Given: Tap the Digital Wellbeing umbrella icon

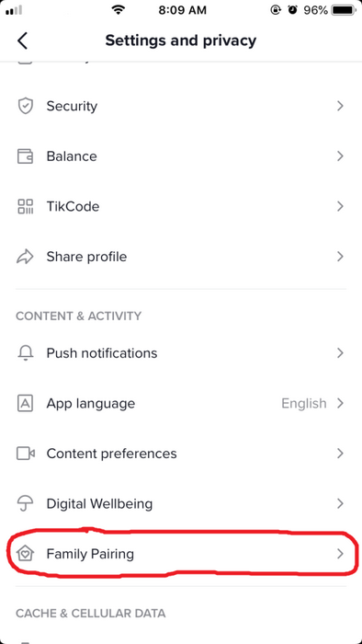Looking at the screenshot, I should [x=25, y=504].
